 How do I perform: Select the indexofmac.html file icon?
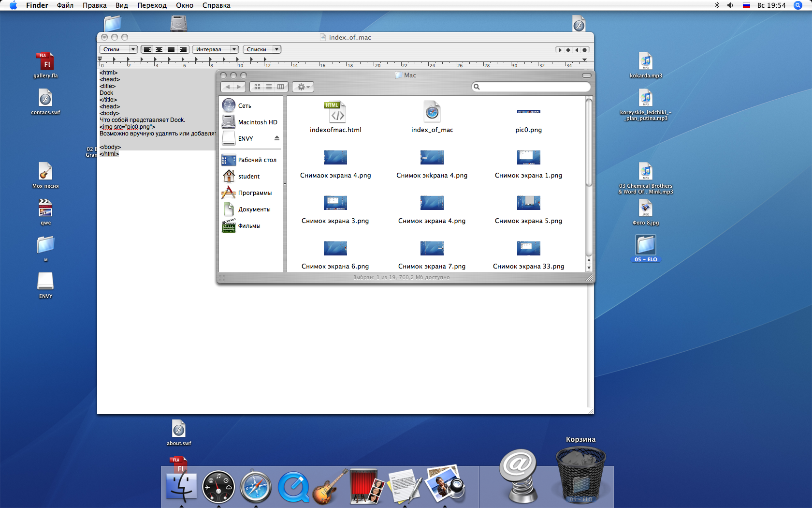(335, 112)
